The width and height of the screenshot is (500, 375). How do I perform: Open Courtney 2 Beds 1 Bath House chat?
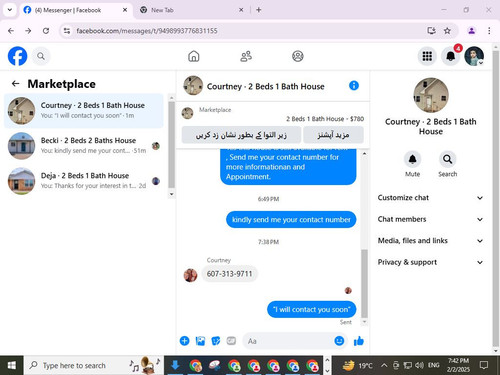tap(84, 111)
